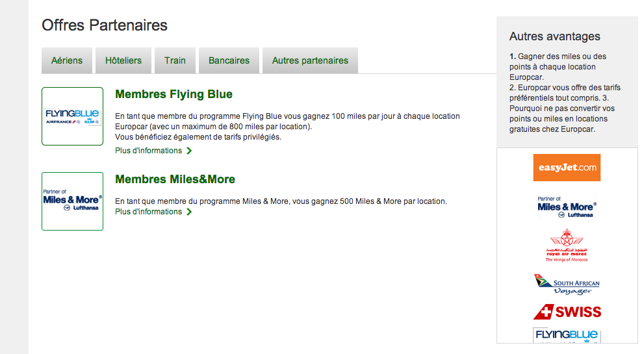Switch to the Hôteliers tab
The image size is (644, 354).
point(123,60)
